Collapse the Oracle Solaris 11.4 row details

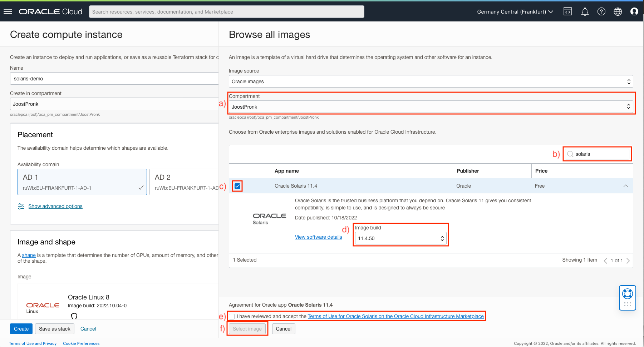pyautogui.click(x=625, y=186)
